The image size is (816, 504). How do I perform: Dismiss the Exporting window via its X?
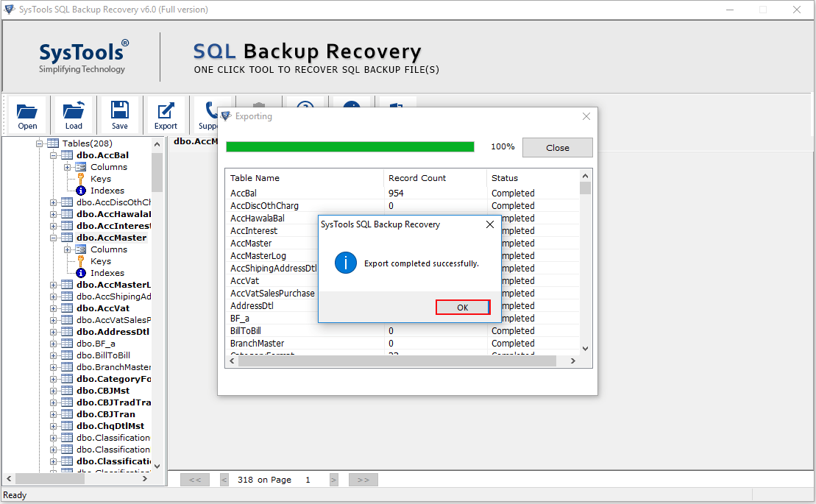pos(586,116)
